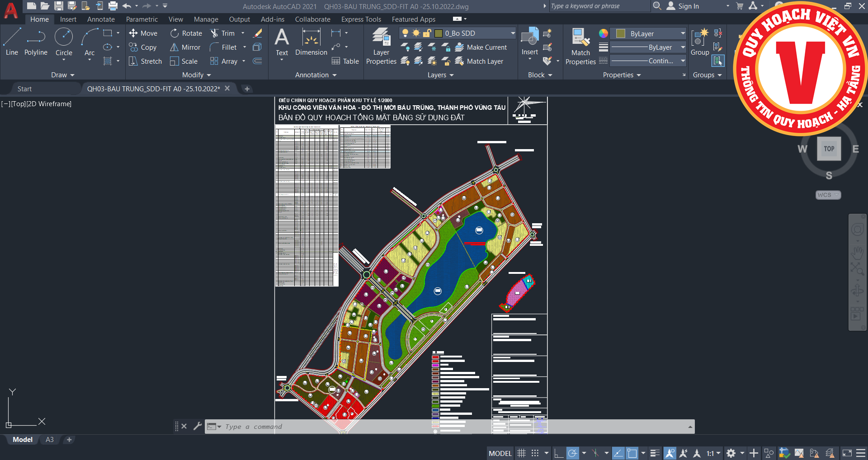Select the Stretch tool
The width and height of the screenshot is (868, 460).
click(146, 61)
